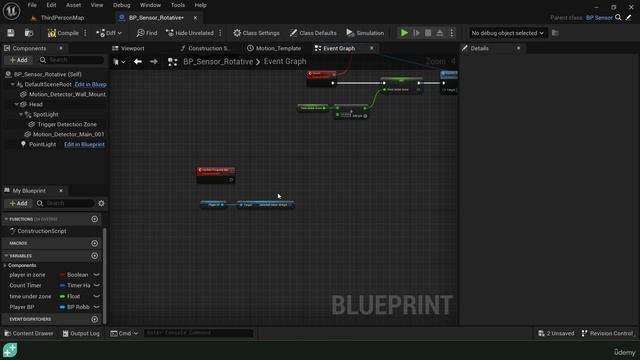
Task: Open the Tools menu
Action: pyautogui.click(x=178, y=5)
